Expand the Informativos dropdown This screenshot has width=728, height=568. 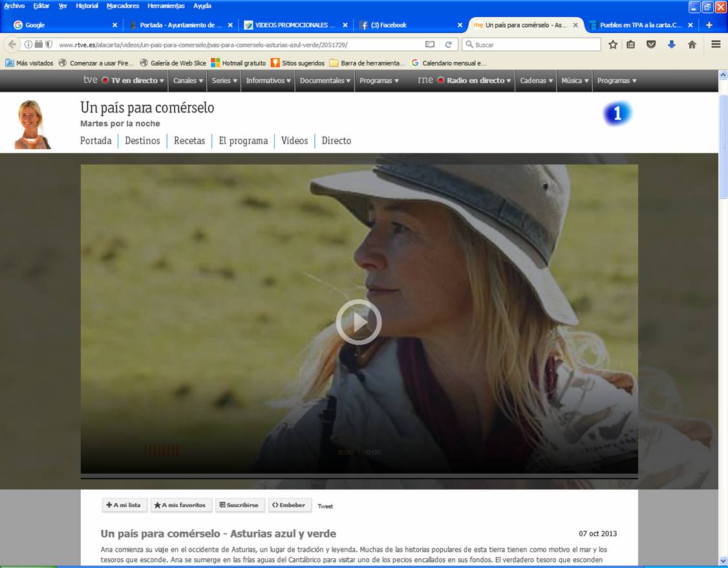click(268, 80)
